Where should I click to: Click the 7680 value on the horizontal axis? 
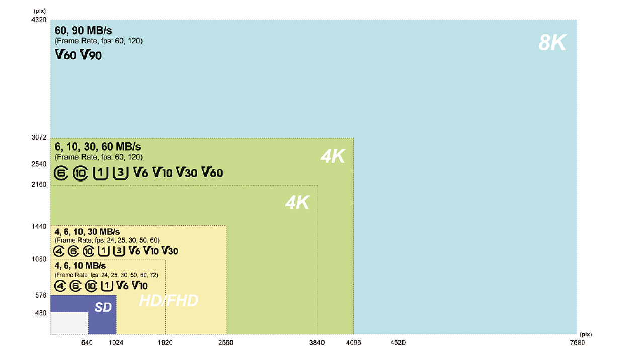[x=577, y=343]
